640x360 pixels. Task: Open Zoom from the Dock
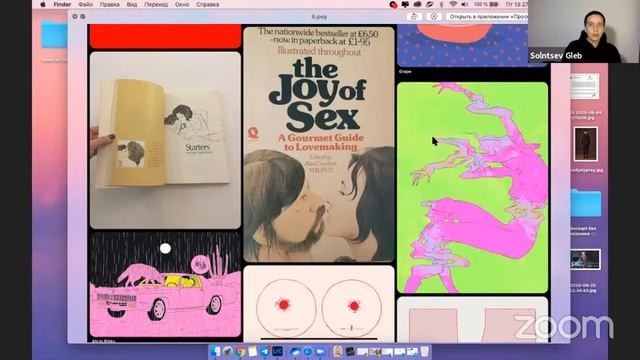[320, 351]
